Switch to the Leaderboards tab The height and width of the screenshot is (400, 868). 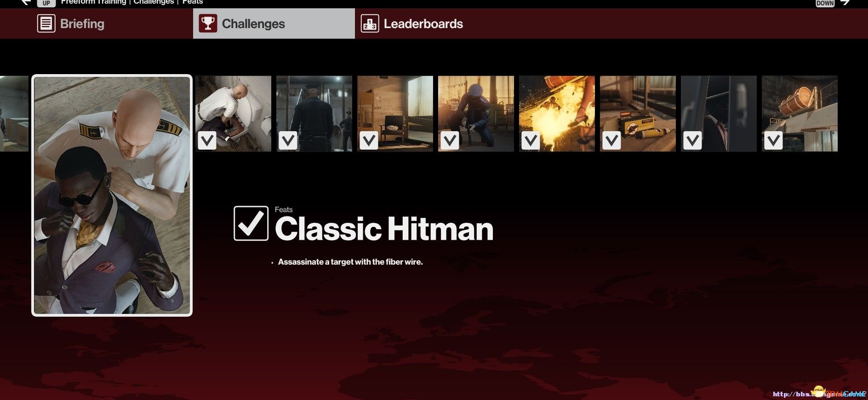click(x=423, y=23)
